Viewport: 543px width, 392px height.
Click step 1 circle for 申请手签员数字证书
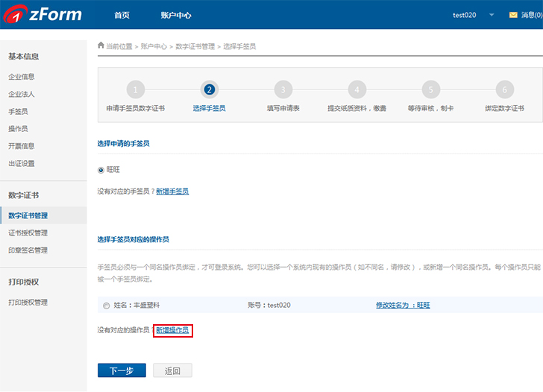[135, 89]
